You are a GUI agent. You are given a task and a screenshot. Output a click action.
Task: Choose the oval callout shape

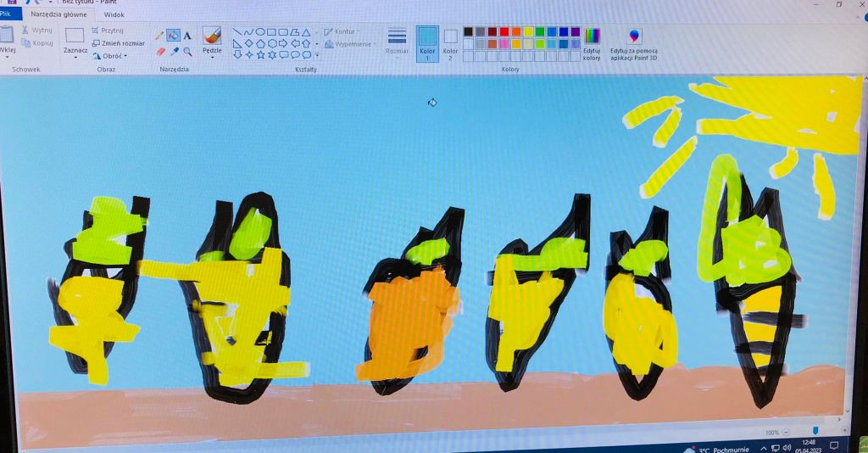(x=295, y=54)
